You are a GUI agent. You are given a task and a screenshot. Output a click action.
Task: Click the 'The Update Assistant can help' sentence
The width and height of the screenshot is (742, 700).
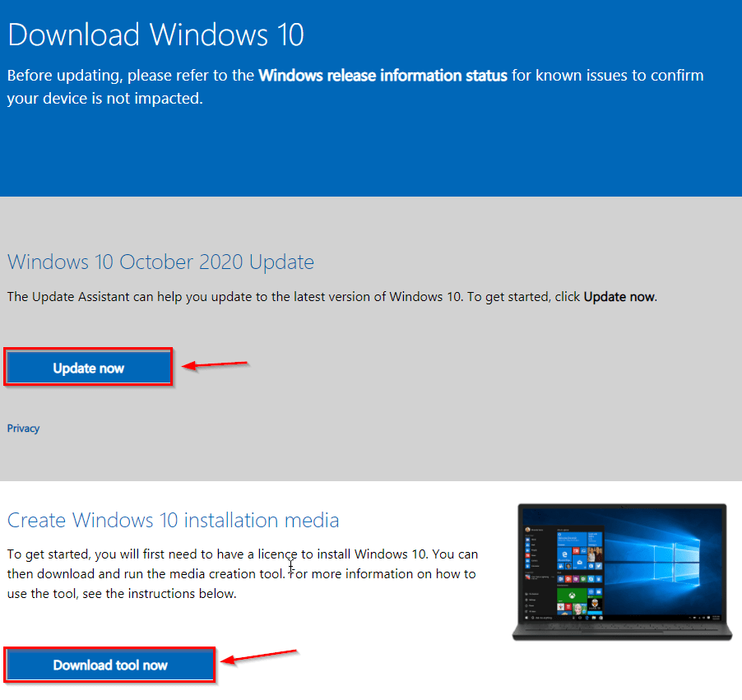[x=332, y=297]
